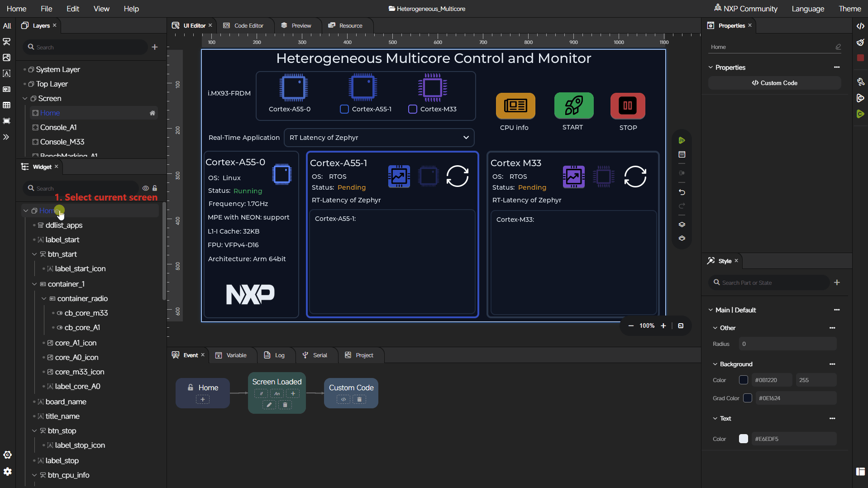Collapse the container_radio tree node
This screenshot has width=868, height=488.
click(44, 299)
